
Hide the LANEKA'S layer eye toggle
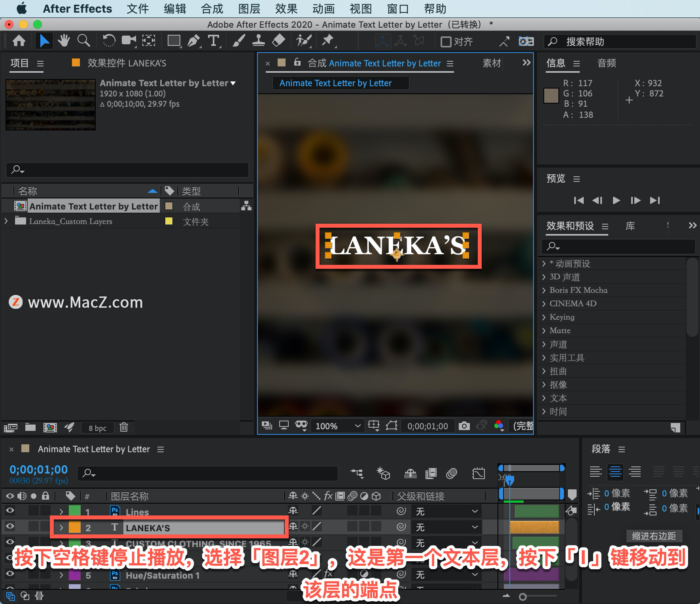(10, 526)
